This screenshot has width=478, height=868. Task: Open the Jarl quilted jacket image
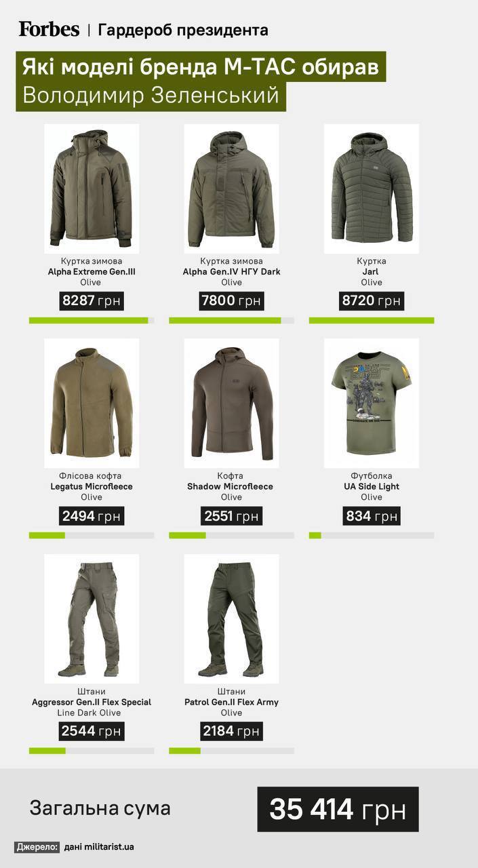pos(372,189)
